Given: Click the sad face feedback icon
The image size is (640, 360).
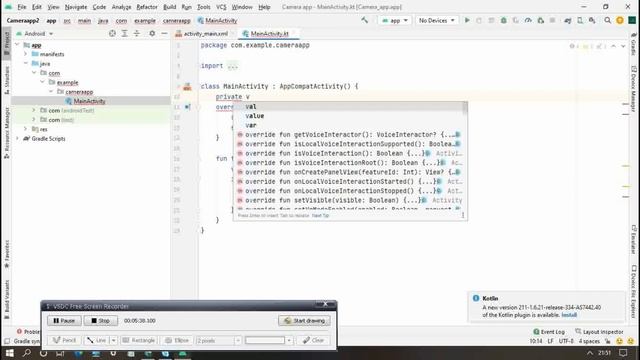Looking at the screenshot, I should [x=631, y=341].
